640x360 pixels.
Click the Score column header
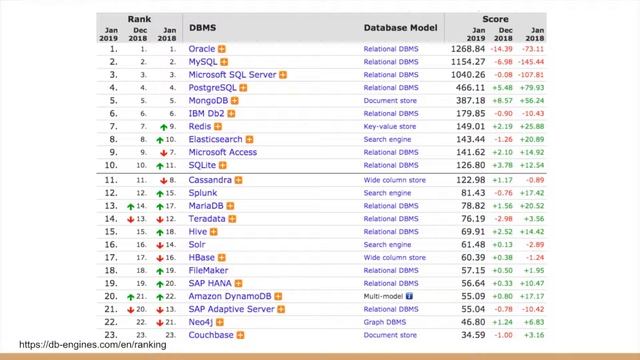[495, 19]
